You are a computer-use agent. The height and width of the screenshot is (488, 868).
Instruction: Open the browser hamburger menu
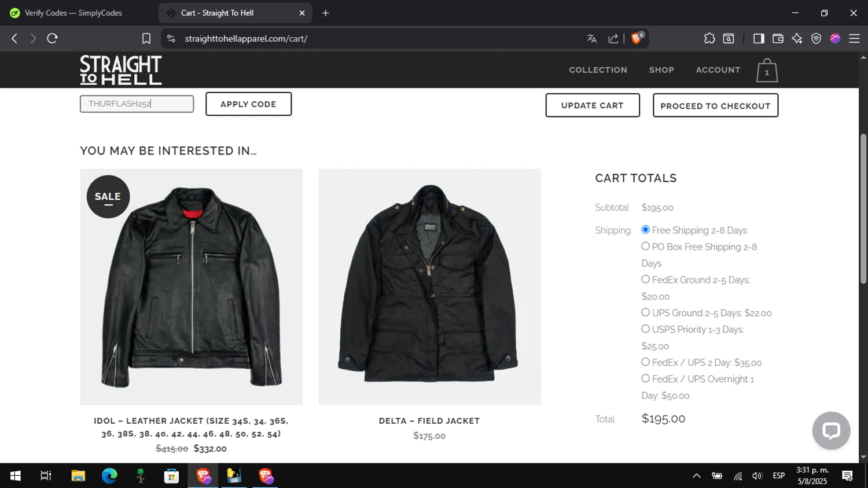click(854, 39)
